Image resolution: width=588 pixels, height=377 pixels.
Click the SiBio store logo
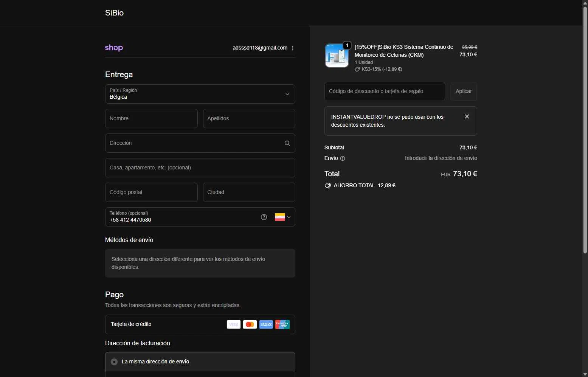pyautogui.click(x=114, y=13)
